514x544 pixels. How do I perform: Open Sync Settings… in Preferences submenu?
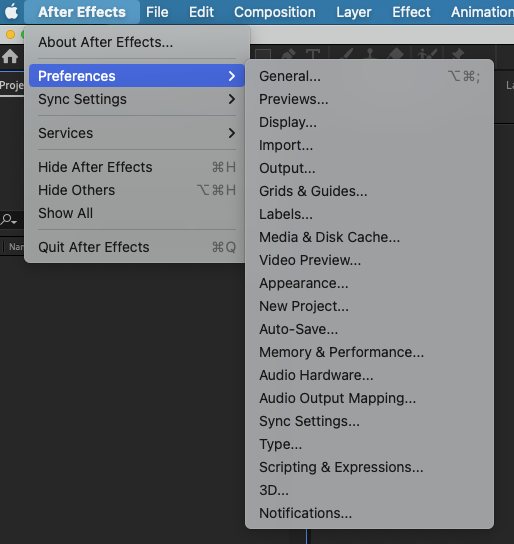tap(369, 421)
